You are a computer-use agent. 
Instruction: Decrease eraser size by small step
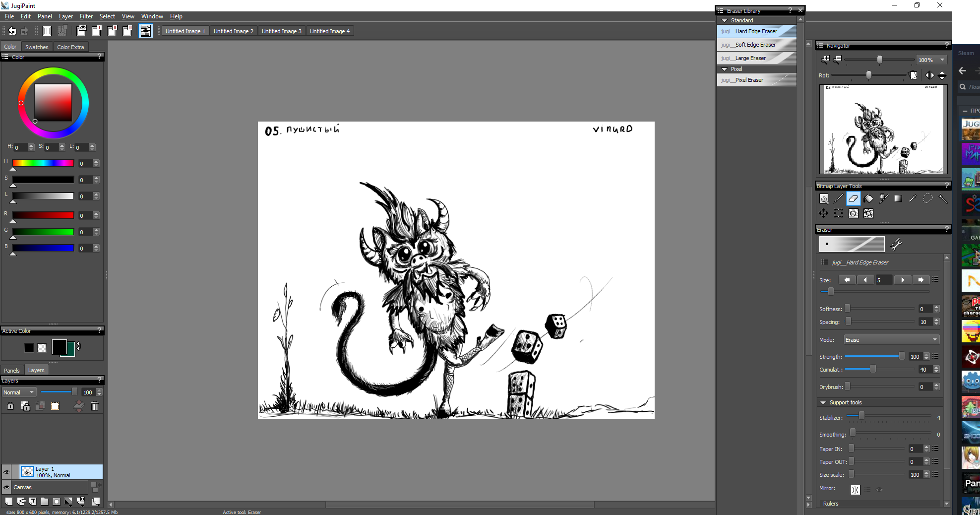[865, 280]
